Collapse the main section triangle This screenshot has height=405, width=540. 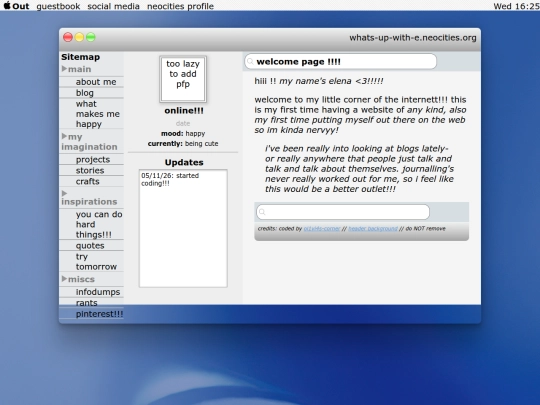[x=64, y=69]
